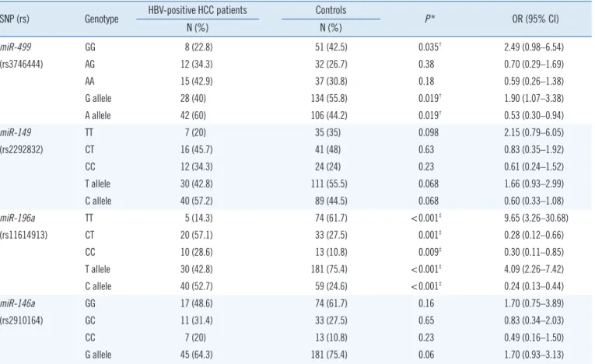
Task: Select the 'miR-196a' SNP label
Action: (x=17, y=218)
